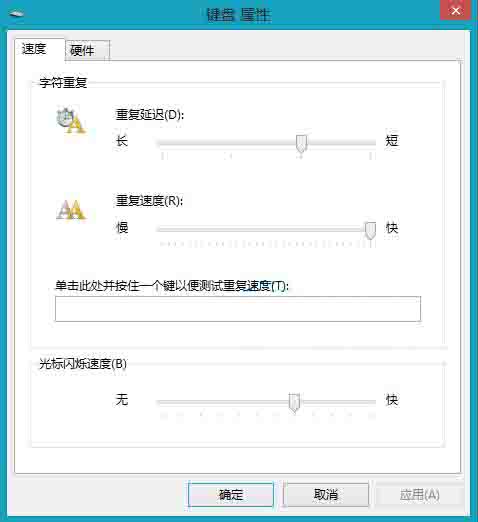The height and width of the screenshot is (522, 478).
Task: Switch to the 硬件 tab
Action: point(87,51)
